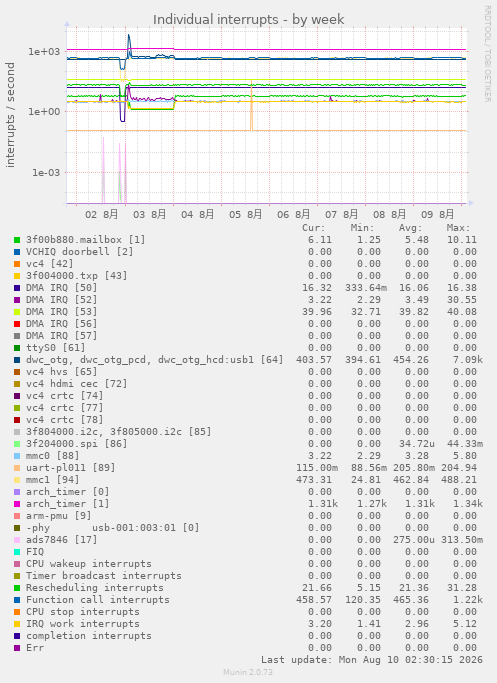Screen dimensions: 497x683
Task: Click the 05 8月 date label on the x-axis
Action: pos(246,214)
